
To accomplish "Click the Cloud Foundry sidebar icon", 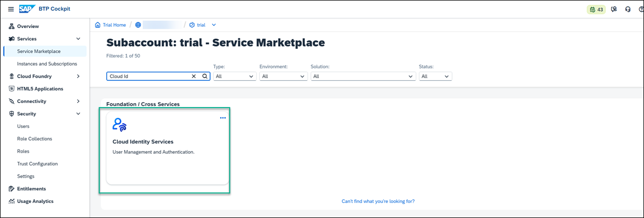I will pyautogui.click(x=12, y=76).
